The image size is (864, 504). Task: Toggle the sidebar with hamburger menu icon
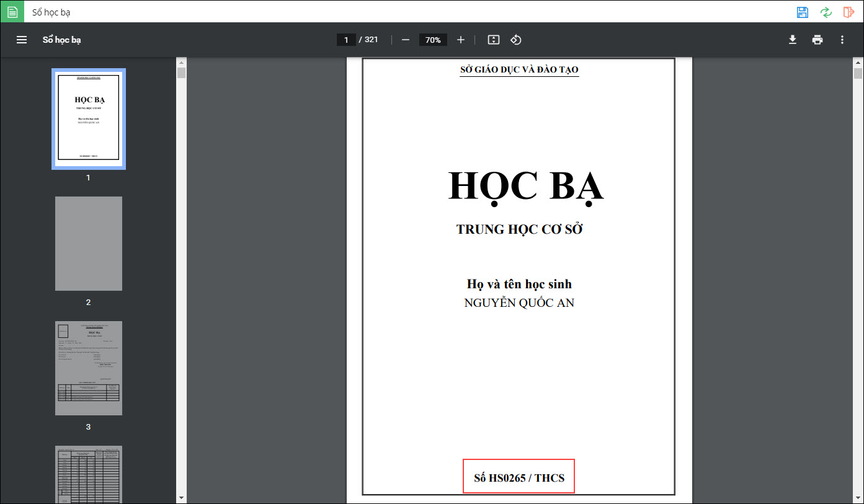tap(22, 40)
